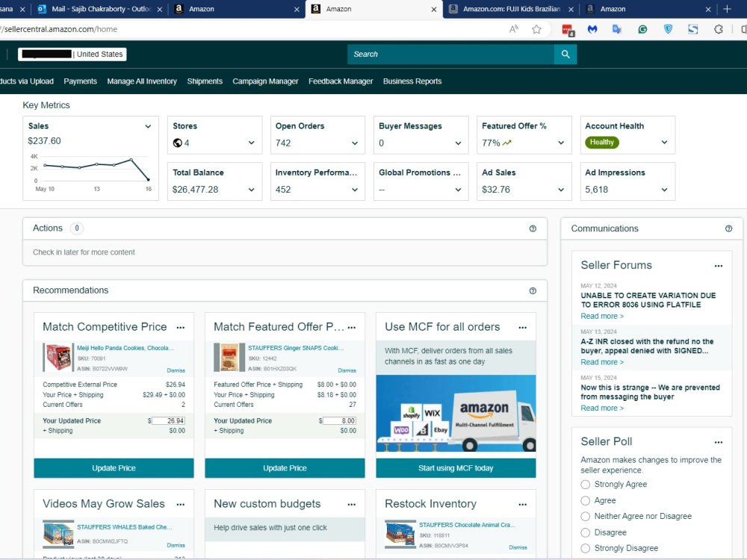The image size is (747, 560).
Task: Open Seller Forums options menu
Action: tap(719, 267)
